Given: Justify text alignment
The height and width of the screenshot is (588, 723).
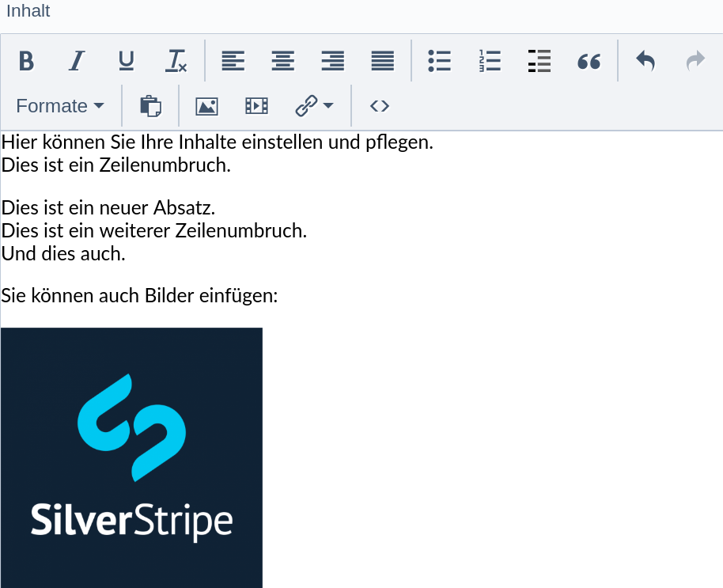Looking at the screenshot, I should 383,61.
